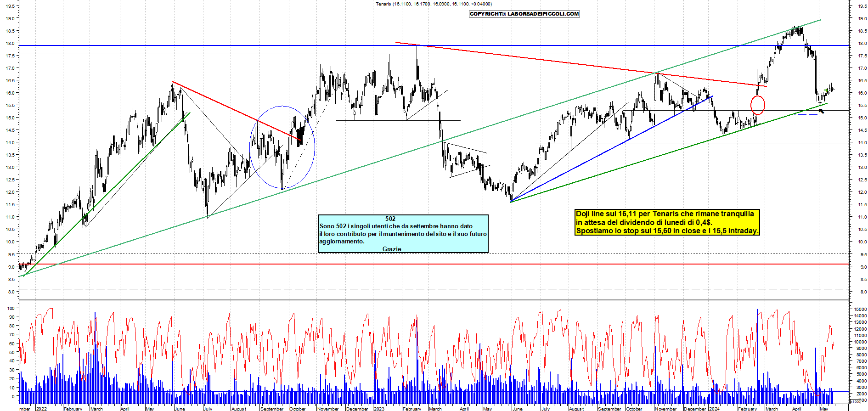Click '19.0' on the left price axis
Image resolution: width=868 pixels, height=411 pixels.
(10, 19)
